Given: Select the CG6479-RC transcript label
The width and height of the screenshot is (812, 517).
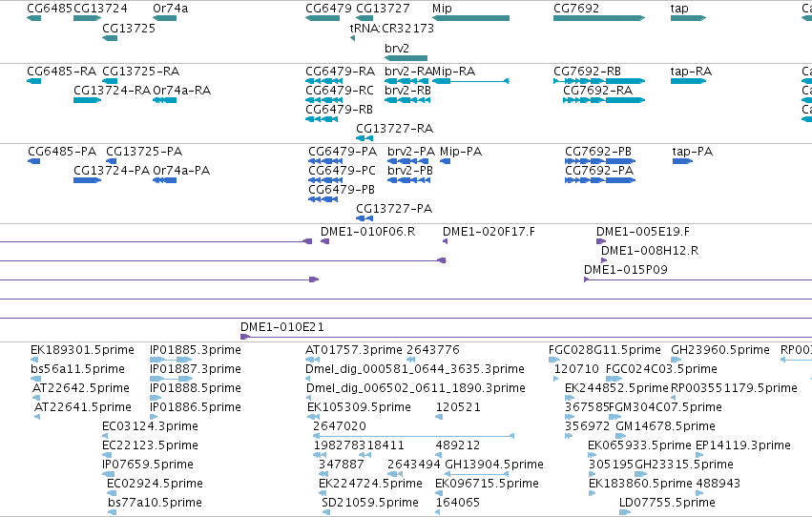Looking at the screenshot, I should pos(340,91).
